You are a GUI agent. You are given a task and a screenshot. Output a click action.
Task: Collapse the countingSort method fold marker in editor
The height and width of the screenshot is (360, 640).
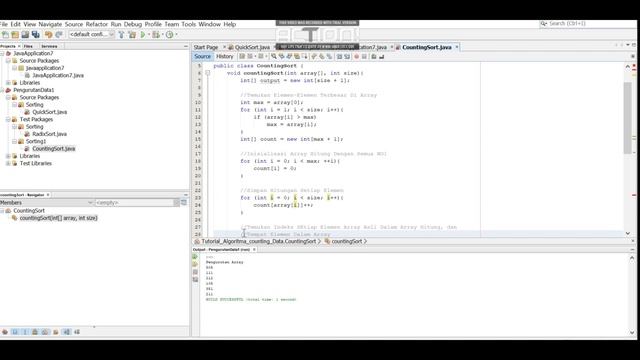pos(208,73)
